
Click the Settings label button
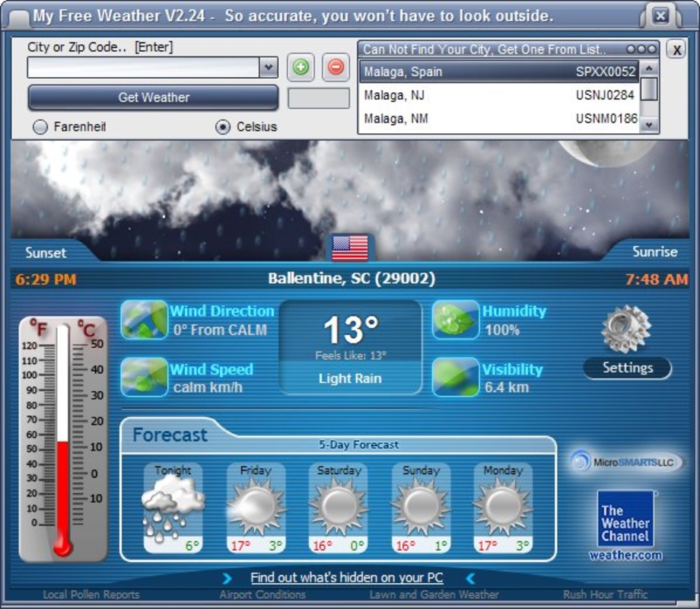[628, 368]
